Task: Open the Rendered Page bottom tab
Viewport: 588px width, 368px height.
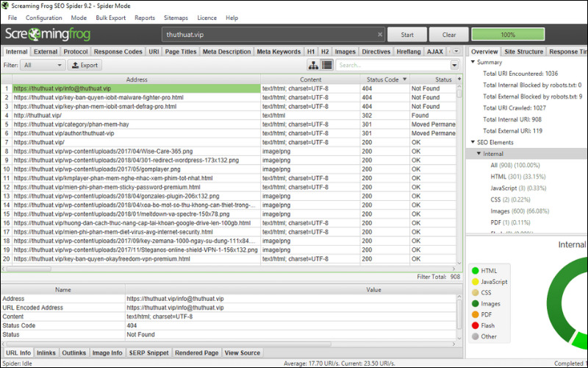Action: pos(196,353)
